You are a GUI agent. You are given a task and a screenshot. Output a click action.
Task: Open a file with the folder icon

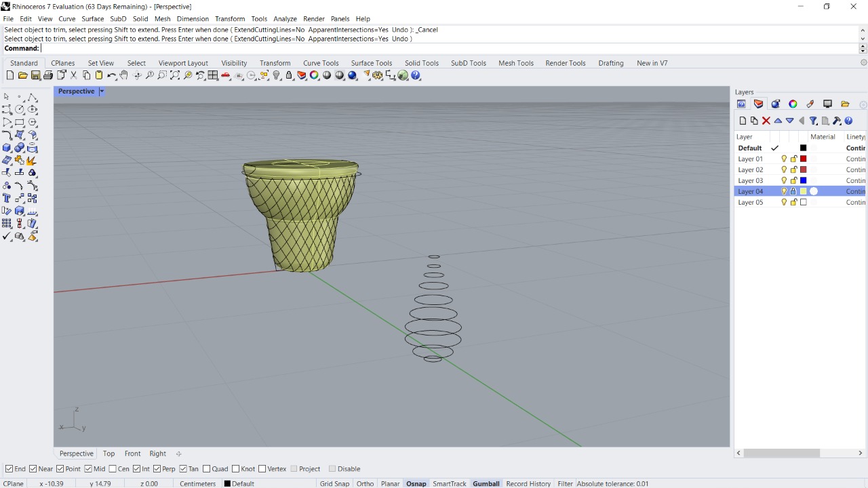[23, 75]
